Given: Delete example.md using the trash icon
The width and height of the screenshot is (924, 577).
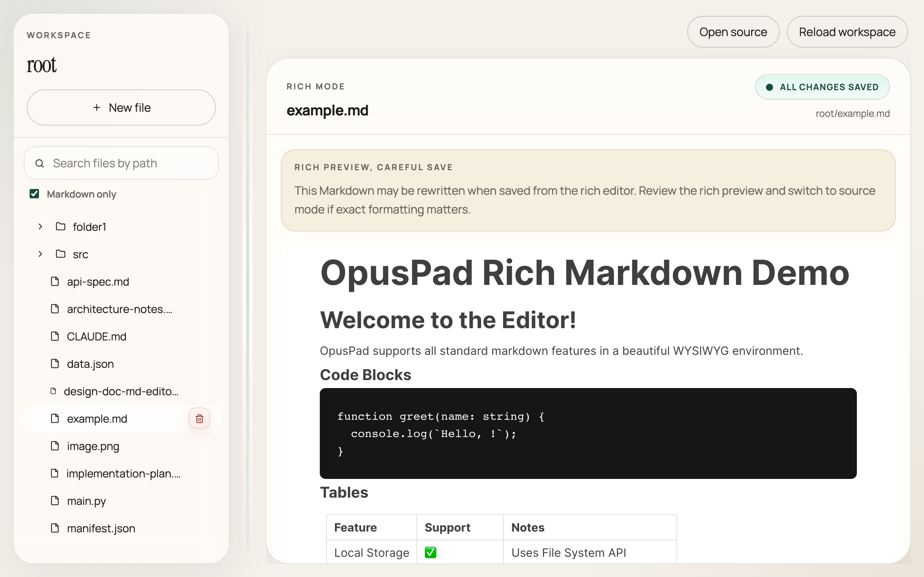Looking at the screenshot, I should point(199,418).
